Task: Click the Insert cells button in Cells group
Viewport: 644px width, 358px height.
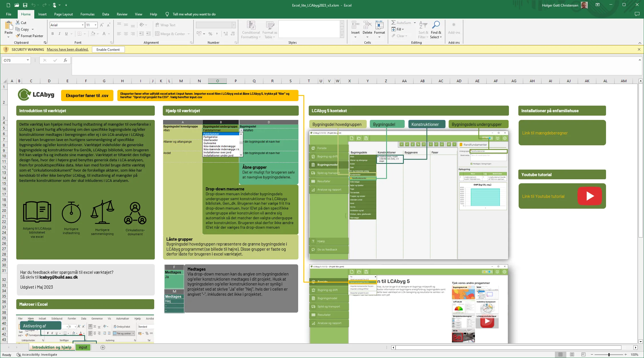Action: [x=355, y=29]
